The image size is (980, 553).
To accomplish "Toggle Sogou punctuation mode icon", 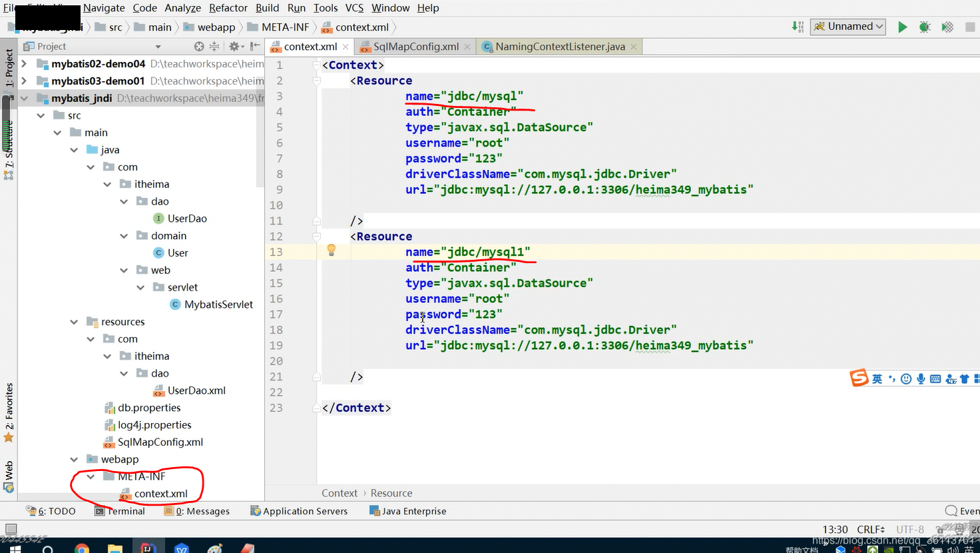I will tap(892, 379).
